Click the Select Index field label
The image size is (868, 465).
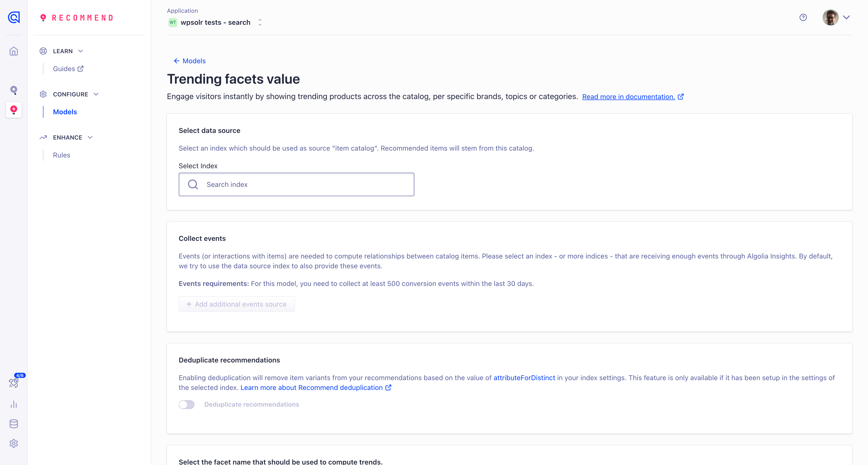198,166
